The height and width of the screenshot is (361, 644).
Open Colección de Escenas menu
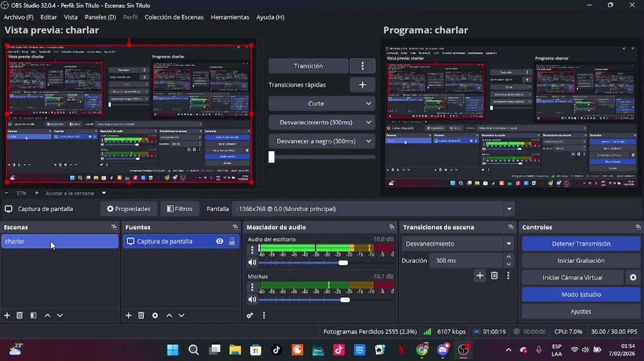(x=174, y=17)
